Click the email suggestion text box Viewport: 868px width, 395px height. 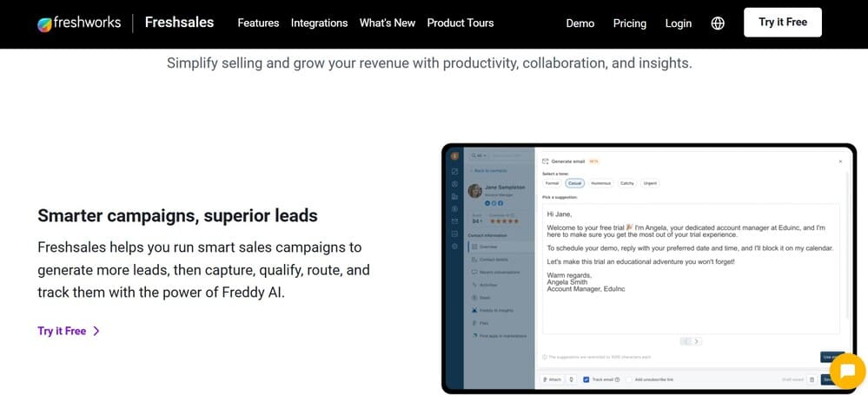tap(691, 268)
